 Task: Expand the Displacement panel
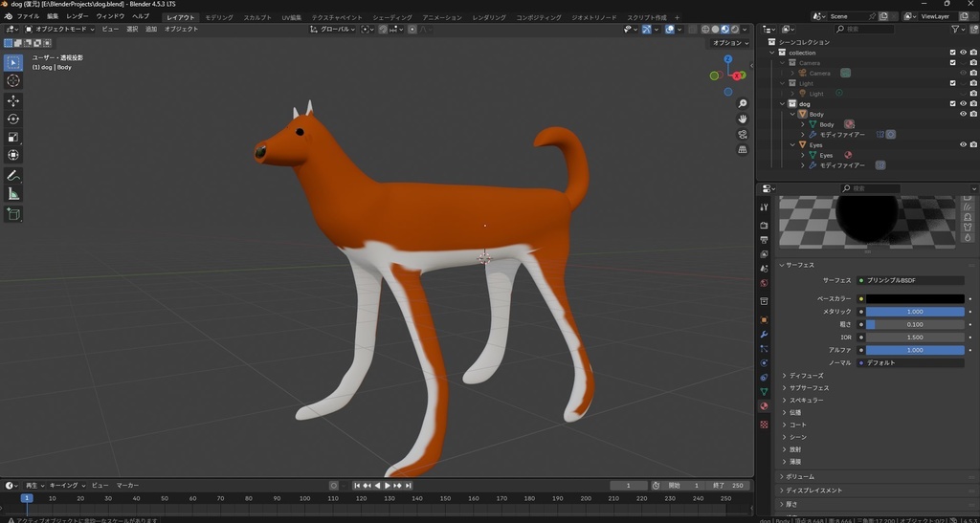tap(781, 490)
